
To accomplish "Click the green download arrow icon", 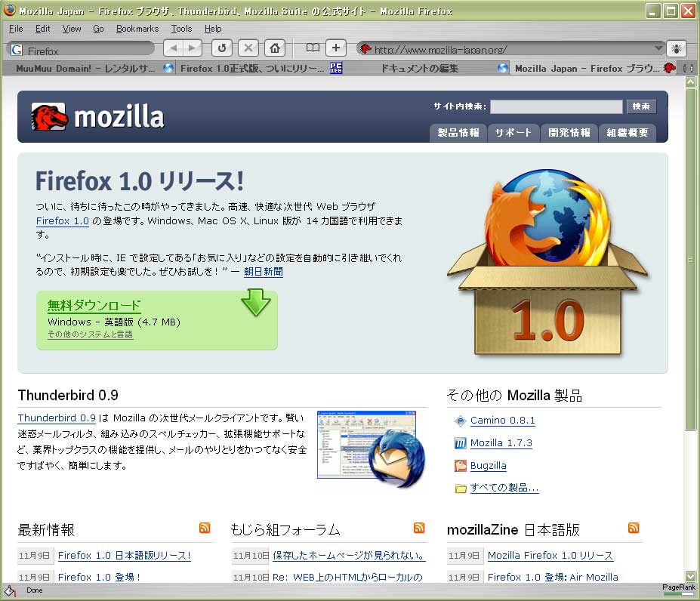I will coord(256,302).
